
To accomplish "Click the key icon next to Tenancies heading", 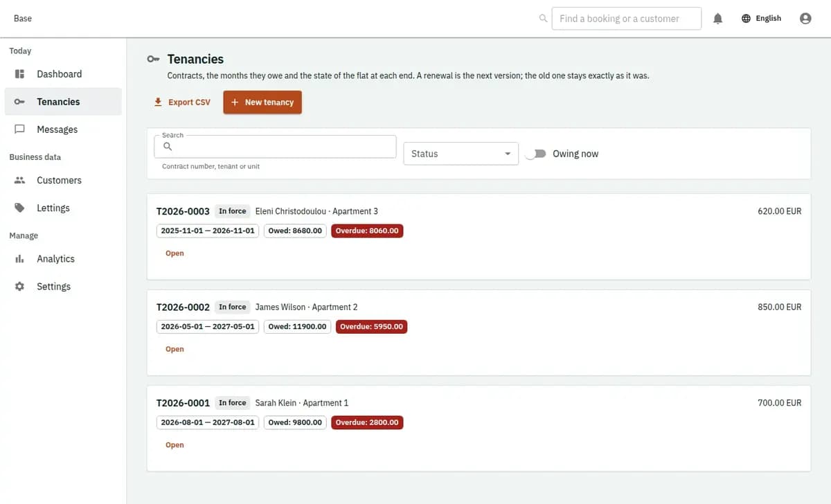I will coord(154,60).
